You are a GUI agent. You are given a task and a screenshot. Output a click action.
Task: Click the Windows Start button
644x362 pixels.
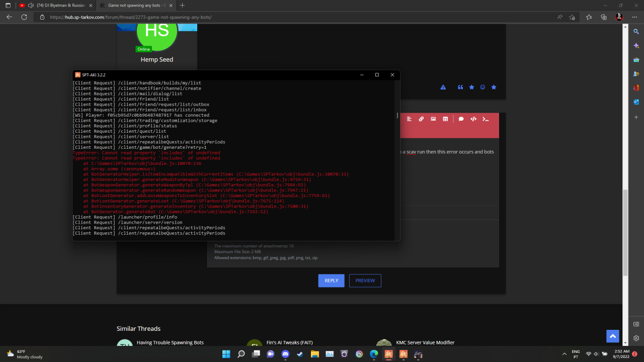tap(226, 354)
